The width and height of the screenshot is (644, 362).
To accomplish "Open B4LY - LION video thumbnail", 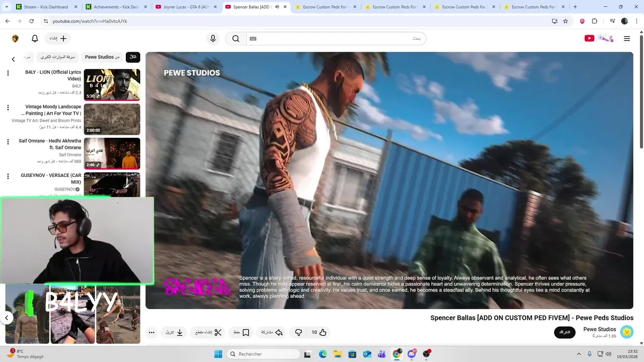I will click(112, 85).
